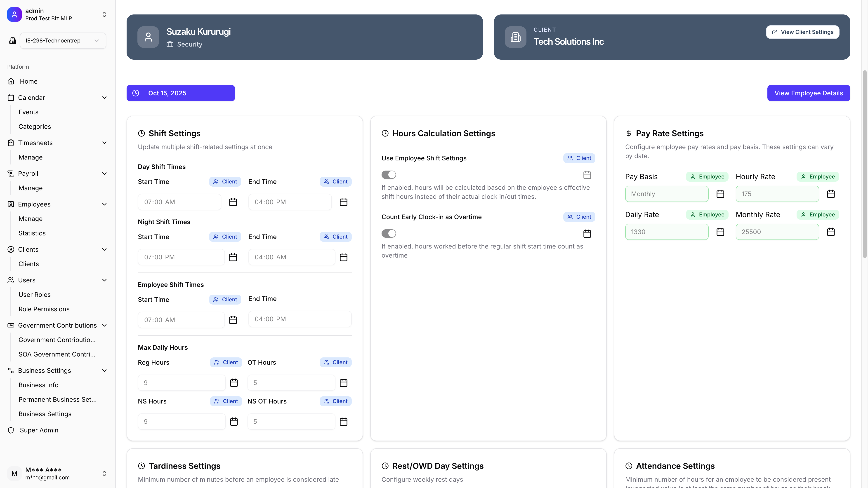This screenshot has width=868, height=488.
Task: Collapse the Payroll sidebar section
Action: coord(104,174)
